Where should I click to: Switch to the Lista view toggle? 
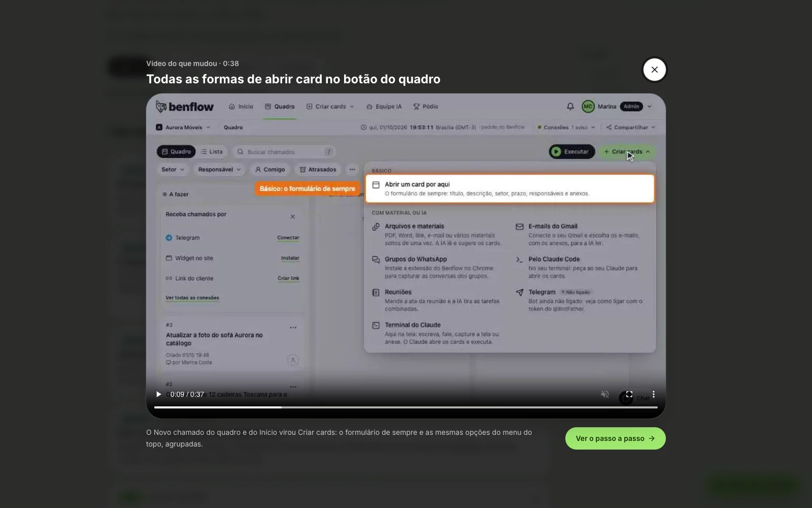pyautogui.click(x=212, y=151)
